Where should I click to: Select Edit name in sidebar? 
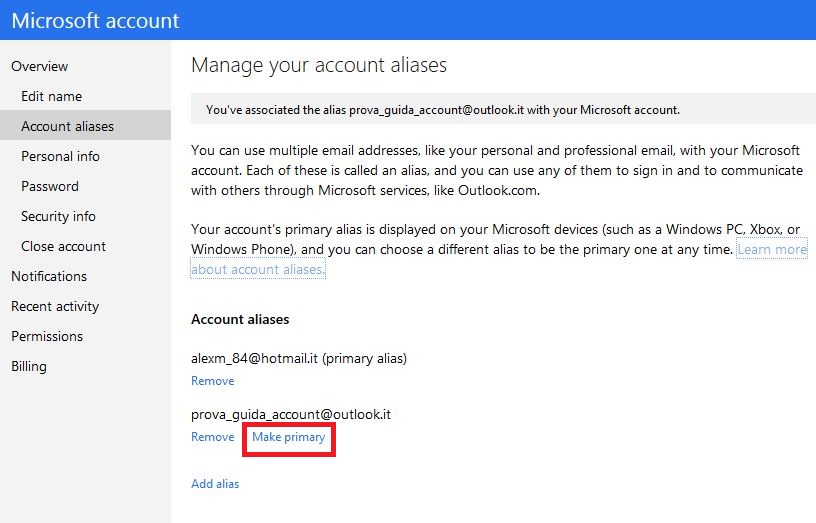[x=52, y=96]
